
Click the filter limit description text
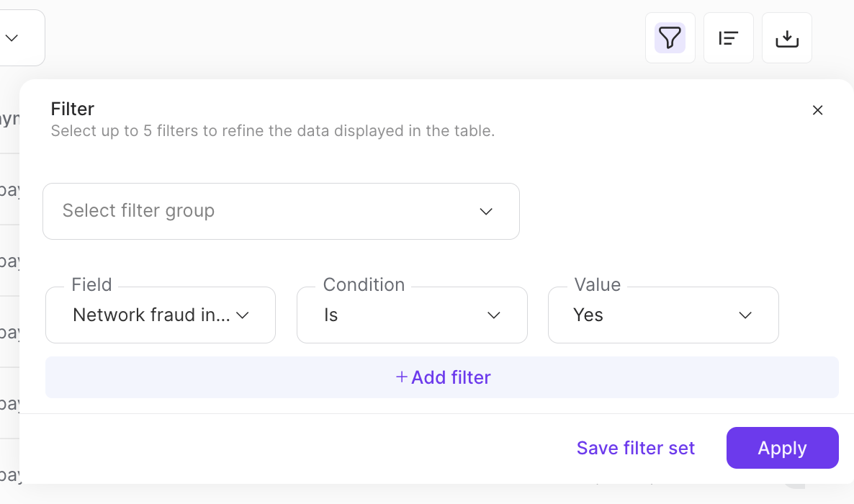(272, 131)
